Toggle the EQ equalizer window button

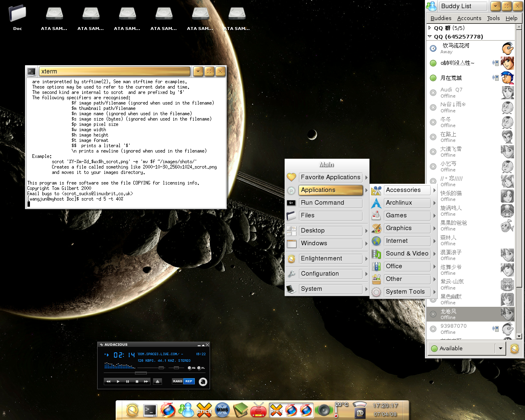tap(191, 368)
